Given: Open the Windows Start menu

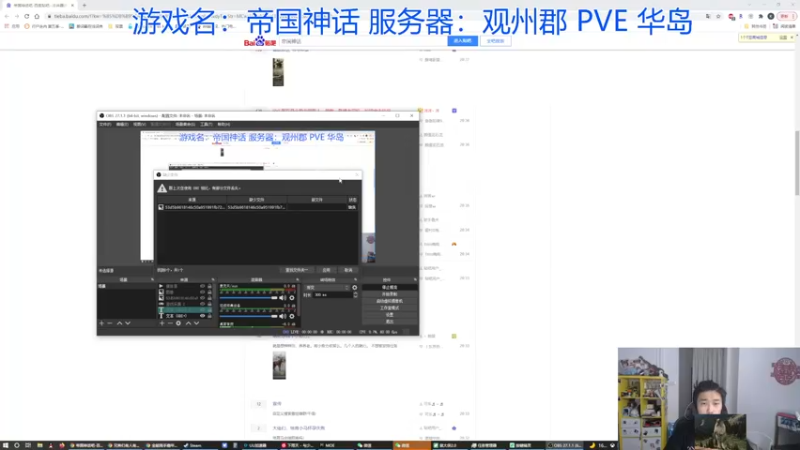Looking at the screenshot, I should [6, 445].
